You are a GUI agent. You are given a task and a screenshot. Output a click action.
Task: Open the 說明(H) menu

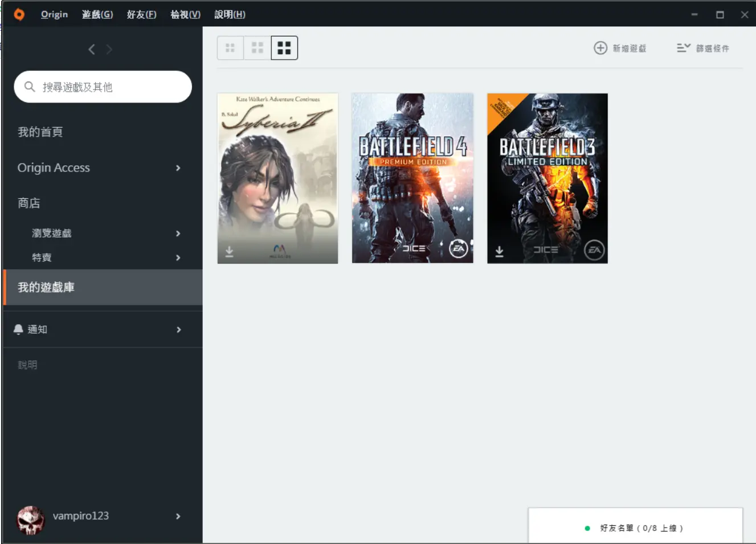coord(230,14)
